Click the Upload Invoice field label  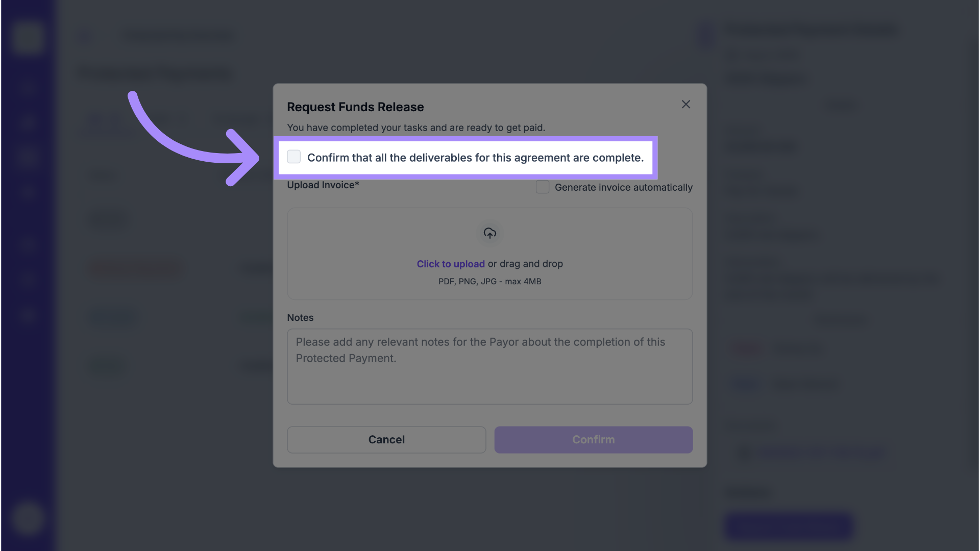[323, 185]
